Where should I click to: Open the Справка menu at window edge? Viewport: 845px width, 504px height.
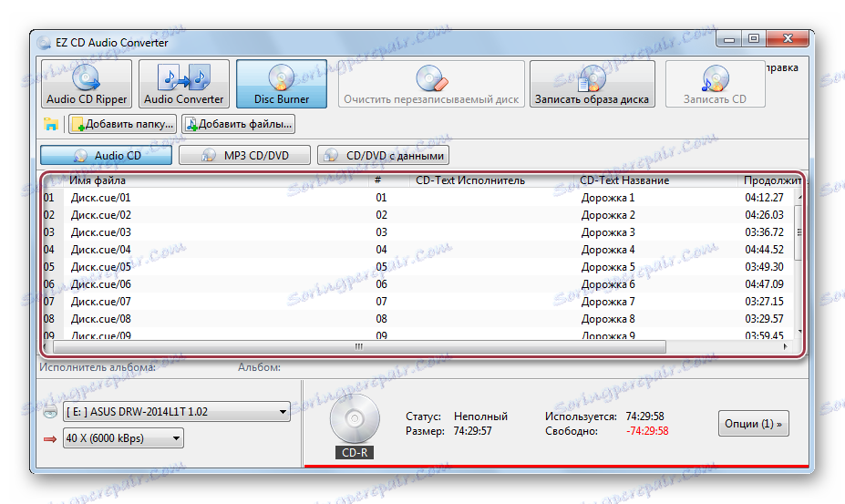click(x=782, y=68)
